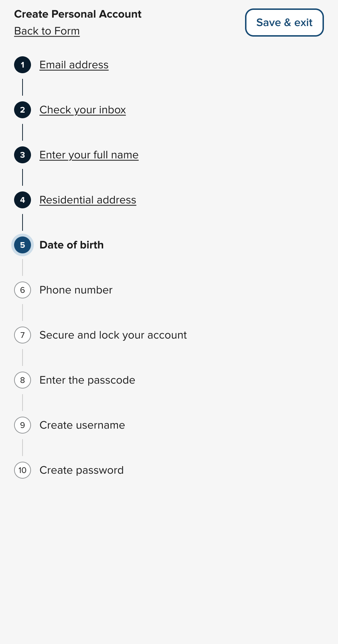338x644 pixels.
Task: Click the step 1 circle icon
Action: (x=23, y=65)
